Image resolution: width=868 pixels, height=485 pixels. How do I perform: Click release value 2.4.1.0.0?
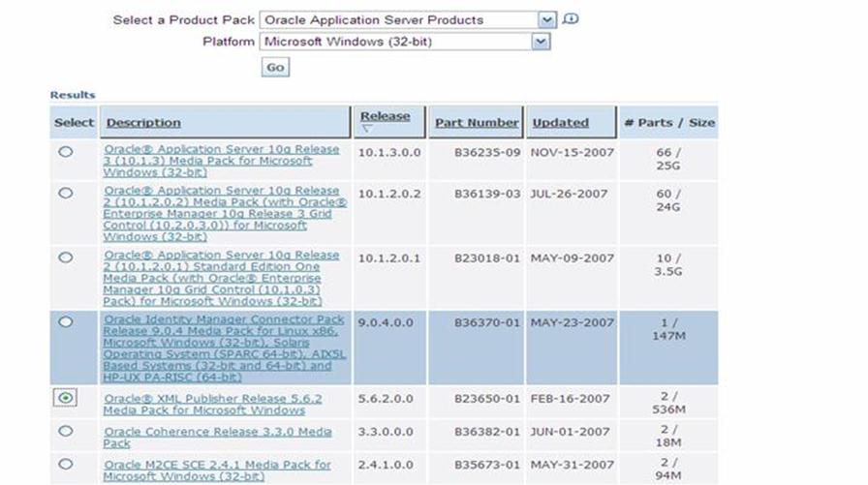coord(386,465)
